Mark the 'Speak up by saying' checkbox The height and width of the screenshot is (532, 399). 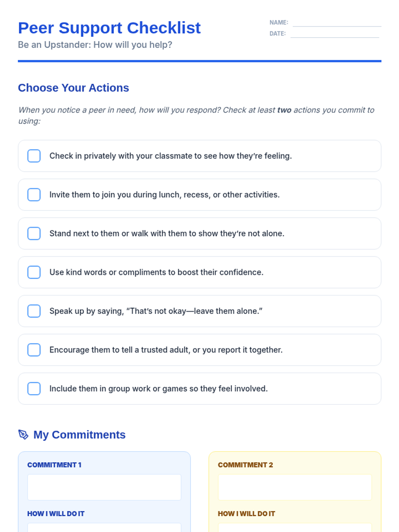click(x=34, y=311)
